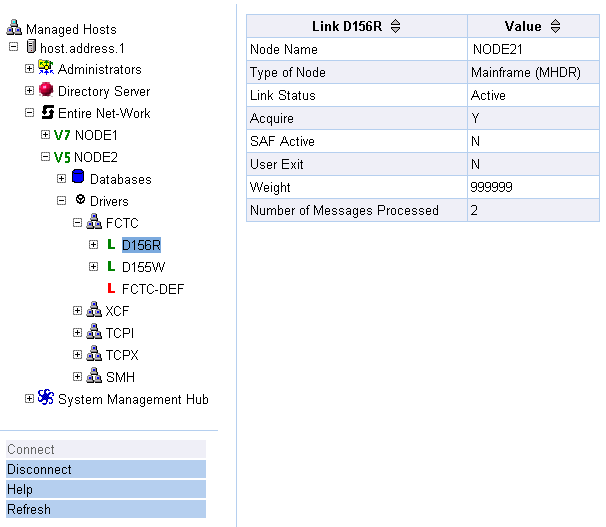Image resolution: width=606 pixels, height=527 pixels.
Task: Sort the table by Value column
Action: point(555,27)
